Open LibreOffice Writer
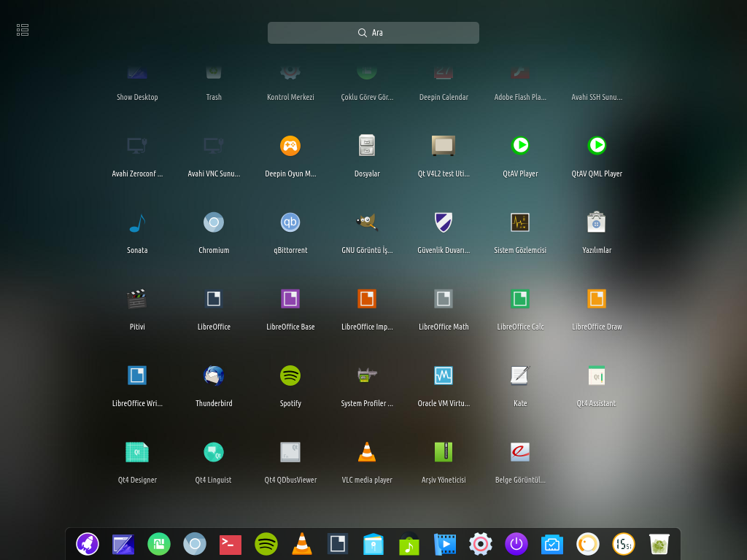Image resolution: width=747 pixels, height=560 pixels. click(137, 376)
